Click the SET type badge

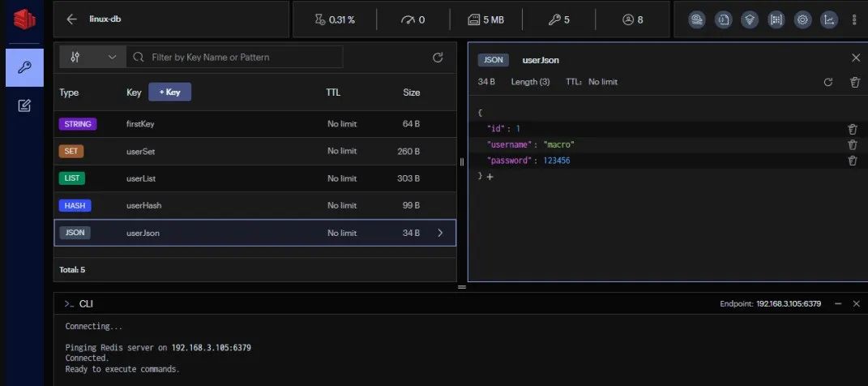(71, 151)
